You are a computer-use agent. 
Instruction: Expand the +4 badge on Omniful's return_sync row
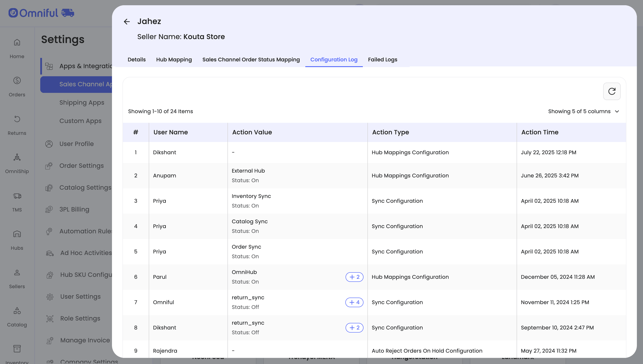coord(354,302)
